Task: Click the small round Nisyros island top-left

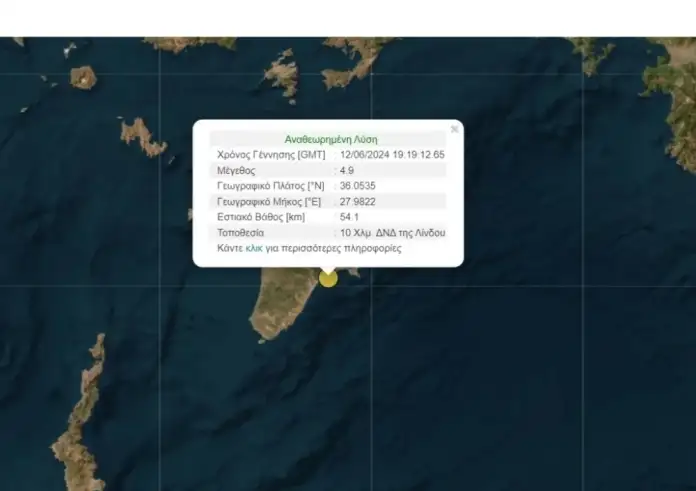Action: (83, 77)
